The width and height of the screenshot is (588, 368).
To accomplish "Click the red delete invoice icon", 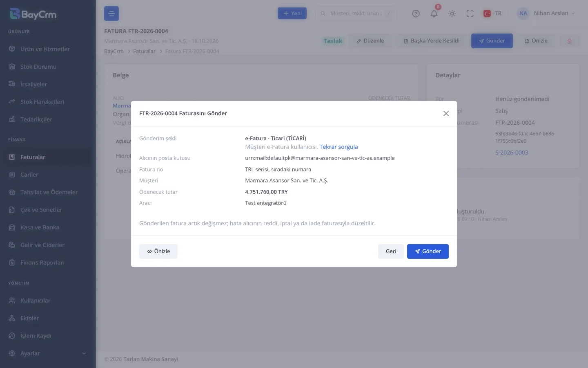I will coord(570,41).
